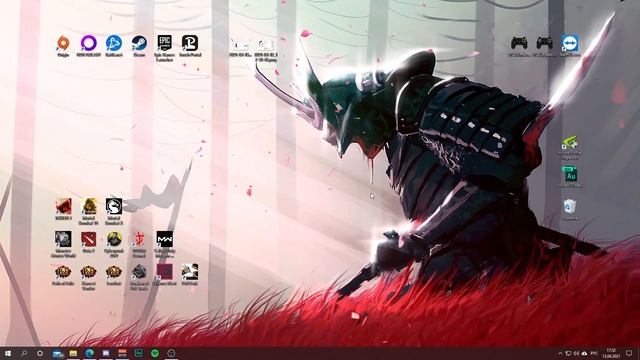640x360 pixels.
Task: Select the red game icon beside Mortal Kombat 11
Action: (x=63, y=207)
